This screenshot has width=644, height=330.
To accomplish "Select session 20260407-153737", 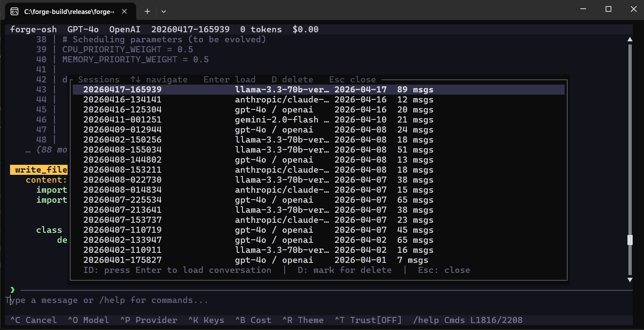I will (318, 220).
